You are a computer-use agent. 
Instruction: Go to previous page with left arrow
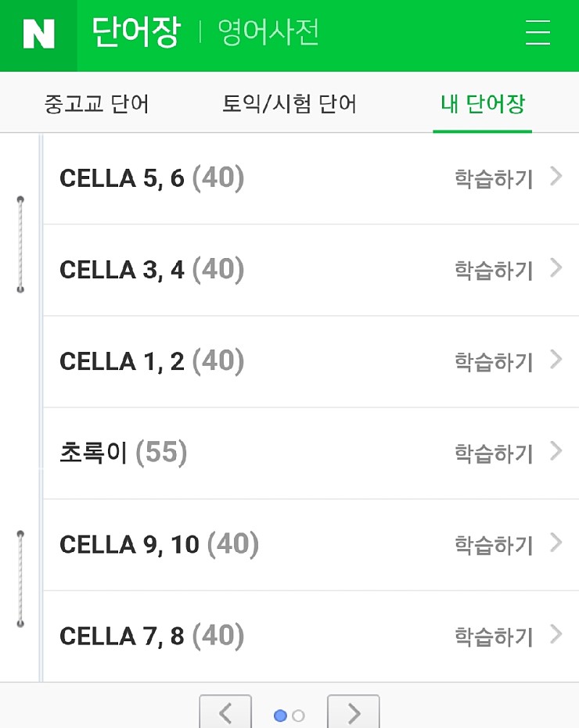(225, 712)
